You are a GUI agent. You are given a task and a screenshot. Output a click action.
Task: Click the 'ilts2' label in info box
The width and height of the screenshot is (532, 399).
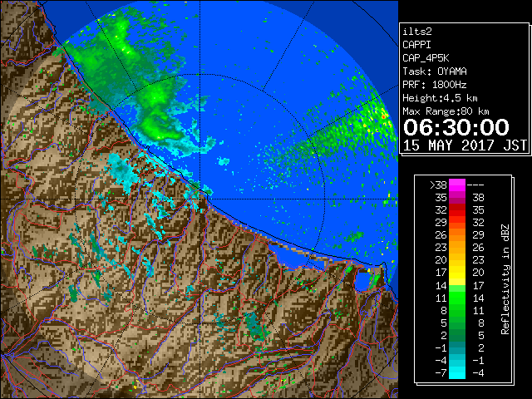click(417, 32)
